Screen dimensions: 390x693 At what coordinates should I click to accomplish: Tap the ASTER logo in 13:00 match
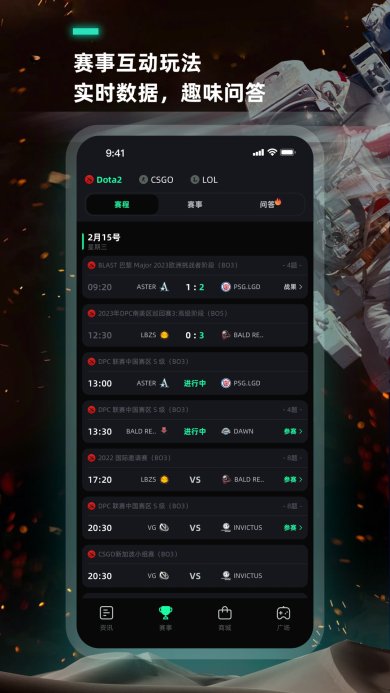coord(164,383)
